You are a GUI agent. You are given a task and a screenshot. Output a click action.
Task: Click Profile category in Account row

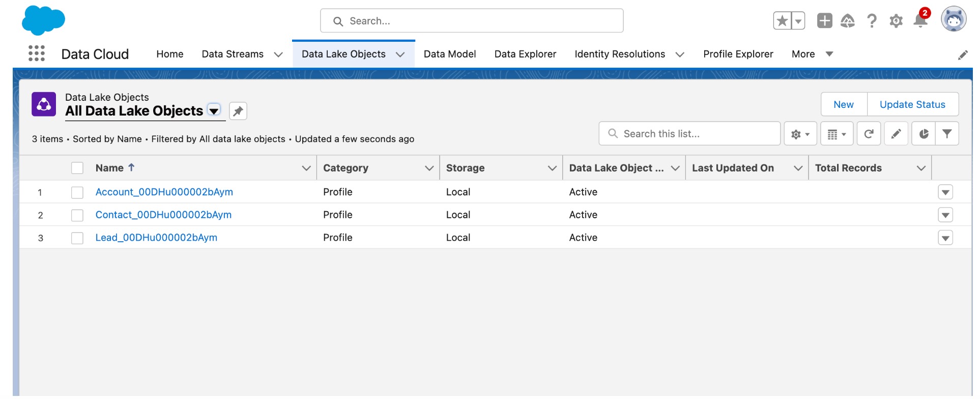coord(338,192)
